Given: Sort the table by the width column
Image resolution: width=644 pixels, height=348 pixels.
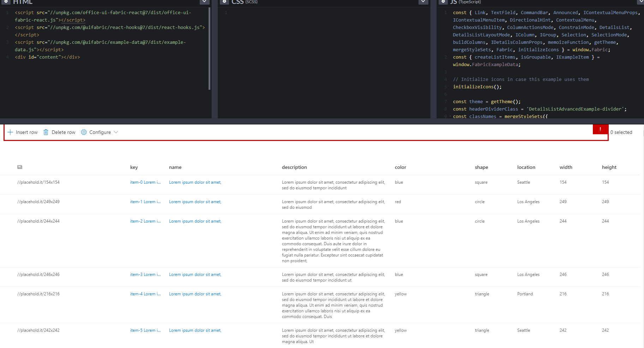Looking at the screenshot, I should 566,167.
